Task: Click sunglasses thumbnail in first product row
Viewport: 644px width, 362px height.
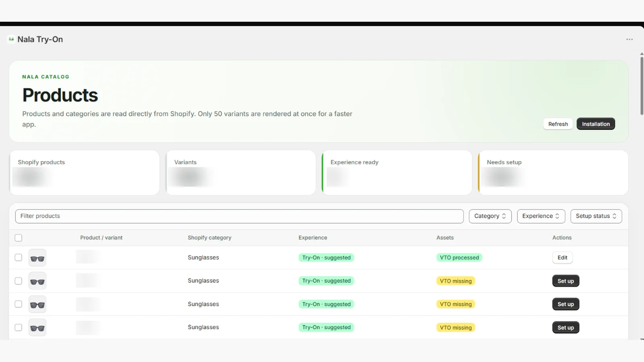Action: pyautogui.click(x=37, y=258)
